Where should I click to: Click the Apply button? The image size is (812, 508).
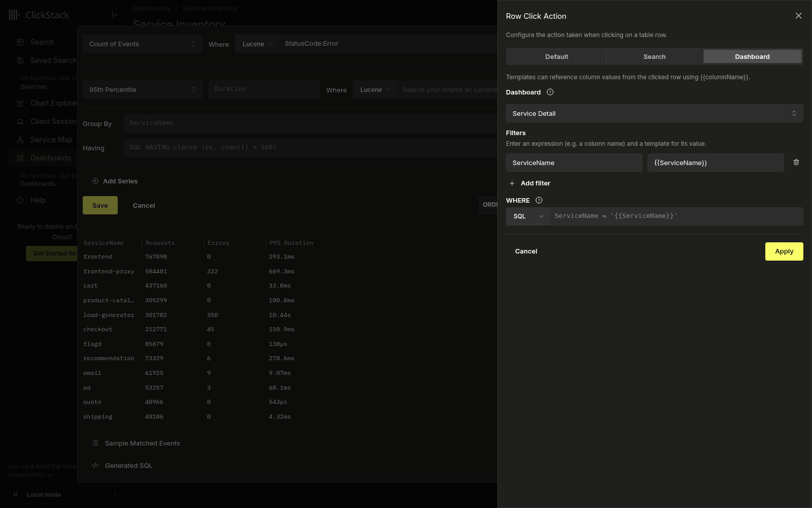pyautogui.click(x=784, y=251)
